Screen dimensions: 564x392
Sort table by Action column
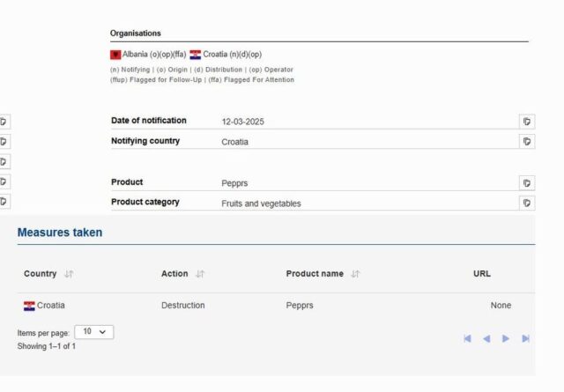200,274
